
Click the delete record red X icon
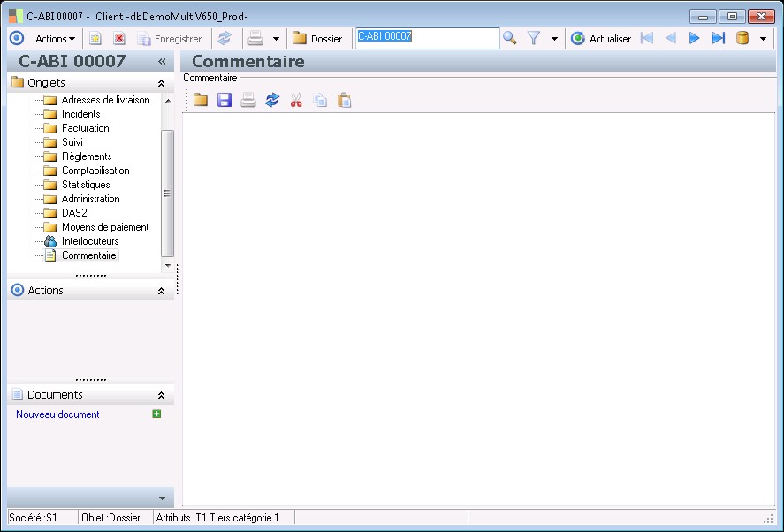(x=119, y=39)
